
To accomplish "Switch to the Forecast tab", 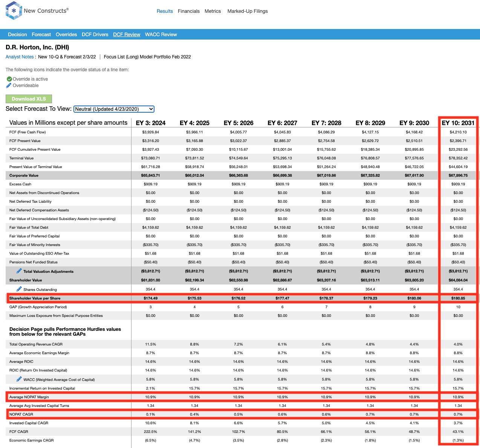I will 41,35.
